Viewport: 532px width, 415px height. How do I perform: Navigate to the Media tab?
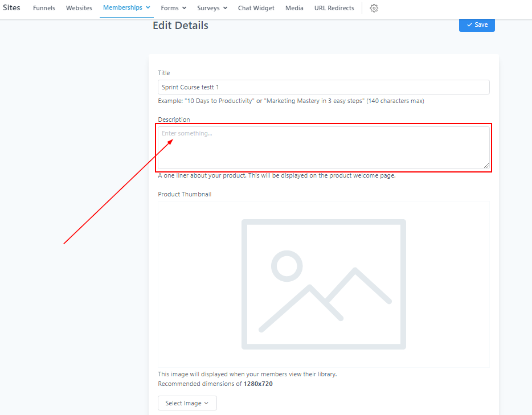(294, 8)
